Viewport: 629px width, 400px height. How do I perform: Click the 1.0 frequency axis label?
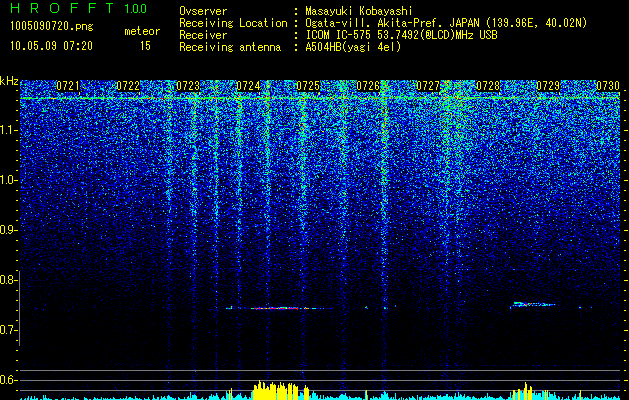(x=9, y=180)
